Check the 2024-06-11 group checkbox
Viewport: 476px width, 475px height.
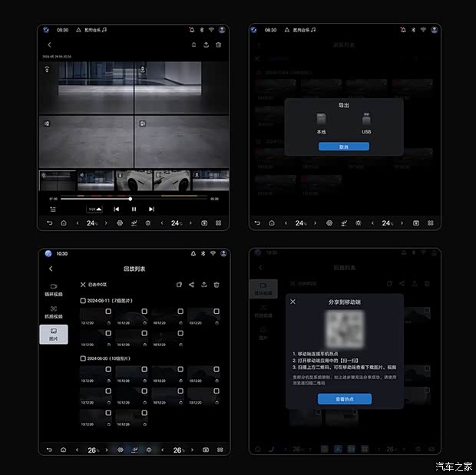click(83, 301)
